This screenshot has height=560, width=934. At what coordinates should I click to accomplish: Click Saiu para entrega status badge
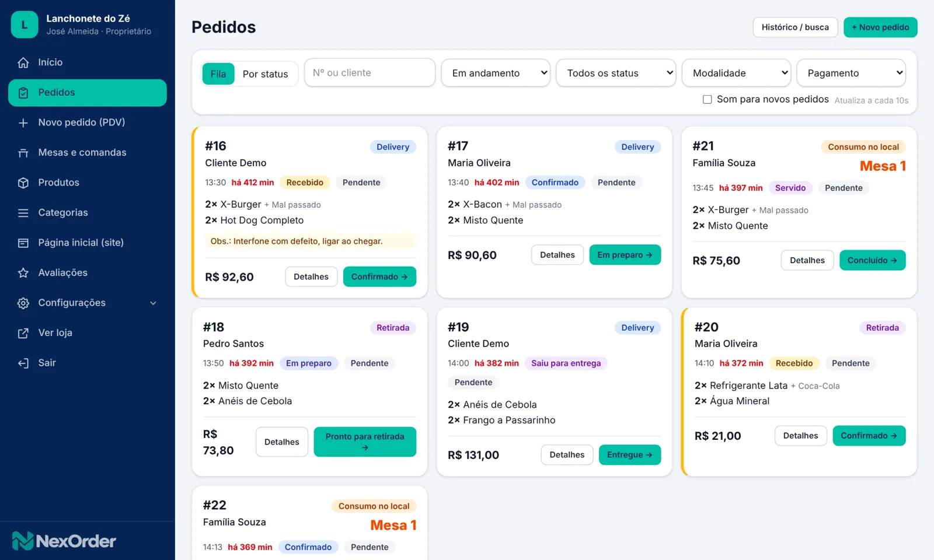[x=566, y=363]
